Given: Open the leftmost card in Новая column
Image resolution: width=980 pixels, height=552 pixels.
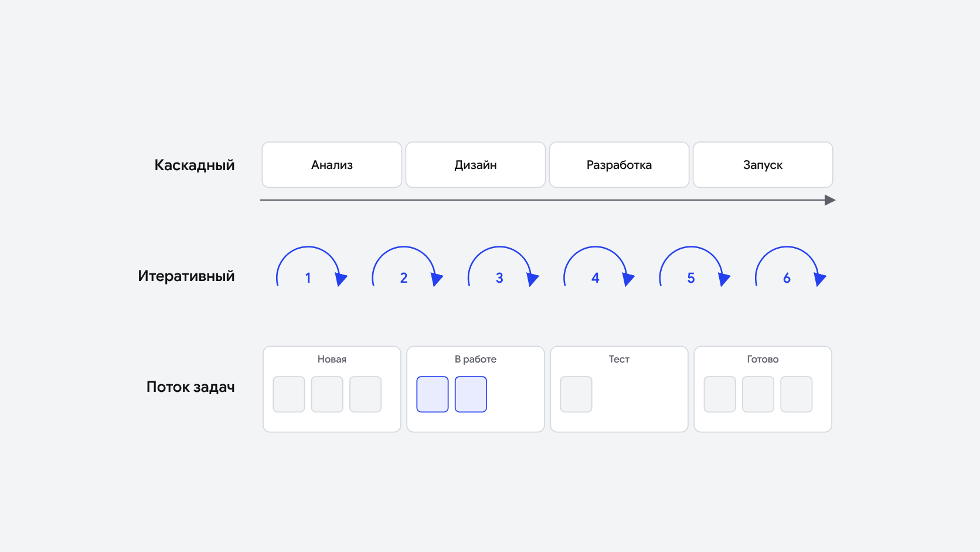Looking at the screenshot, I should (x=289, y=394).
